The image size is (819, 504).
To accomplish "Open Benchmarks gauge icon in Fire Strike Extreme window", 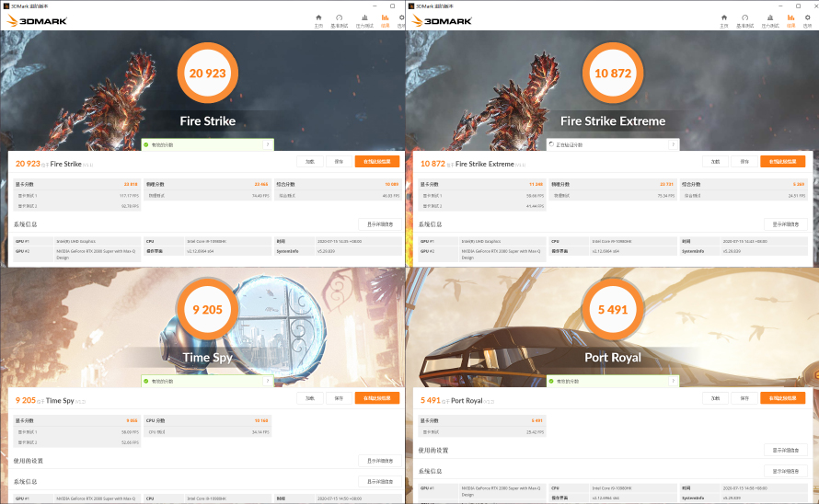I will 744,19.
